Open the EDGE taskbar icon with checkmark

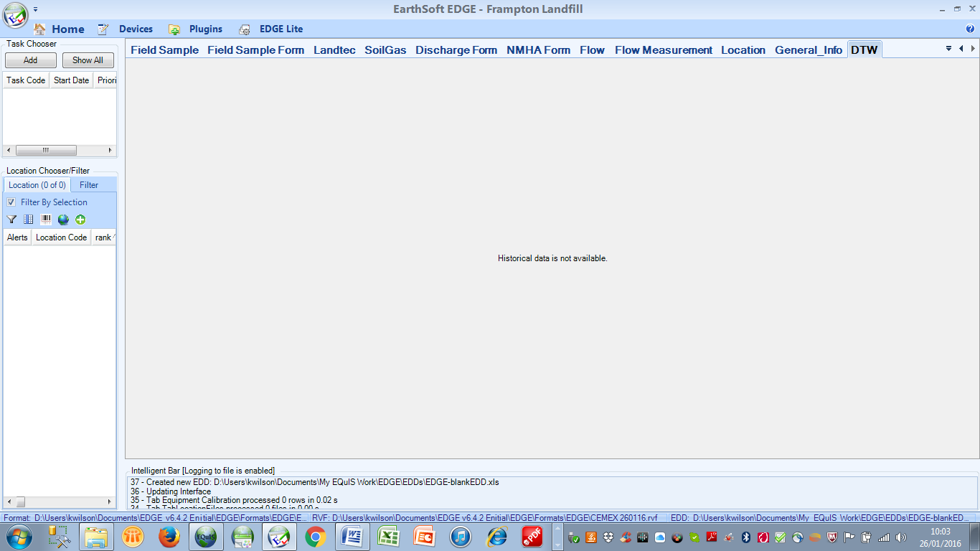tap(279, 537)
